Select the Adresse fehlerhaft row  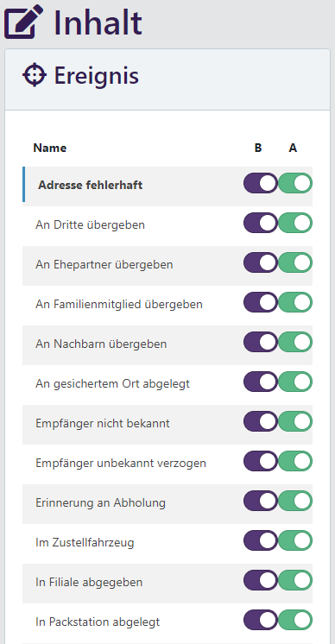[x=167, y=186]
